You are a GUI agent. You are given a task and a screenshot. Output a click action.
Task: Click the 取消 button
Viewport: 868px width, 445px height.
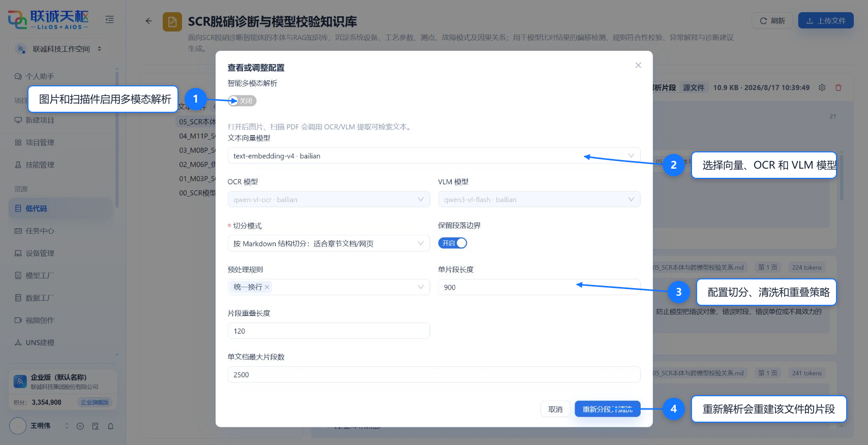click(x=555, y=409)
